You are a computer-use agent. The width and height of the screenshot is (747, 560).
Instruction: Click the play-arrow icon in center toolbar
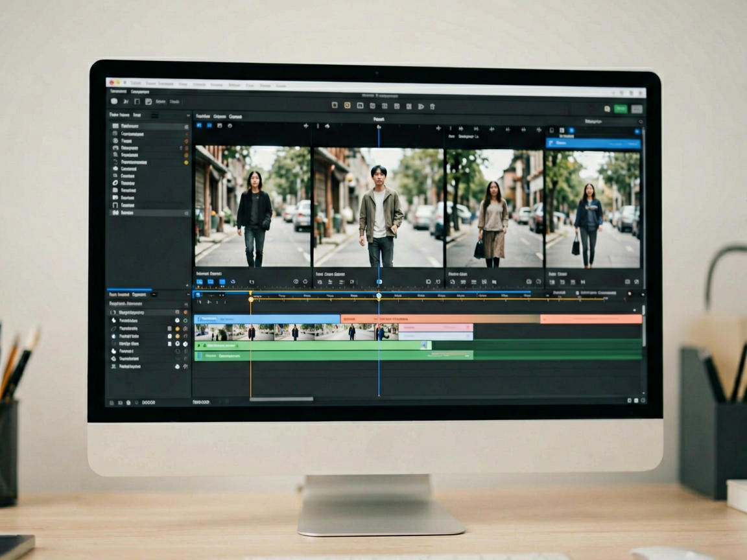[421, 106]
